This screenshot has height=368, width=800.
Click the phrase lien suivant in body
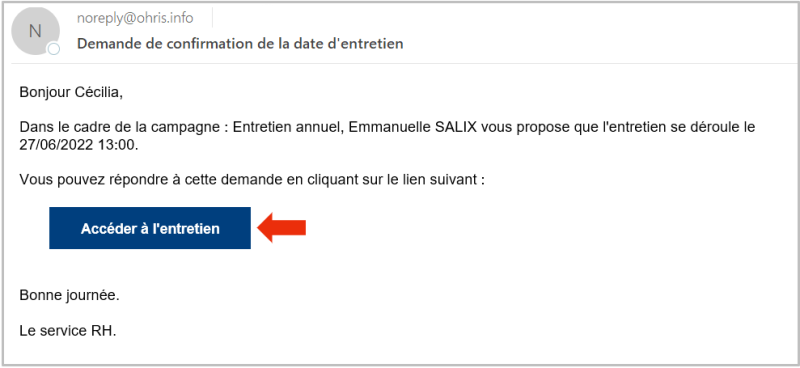coord(442,180)
